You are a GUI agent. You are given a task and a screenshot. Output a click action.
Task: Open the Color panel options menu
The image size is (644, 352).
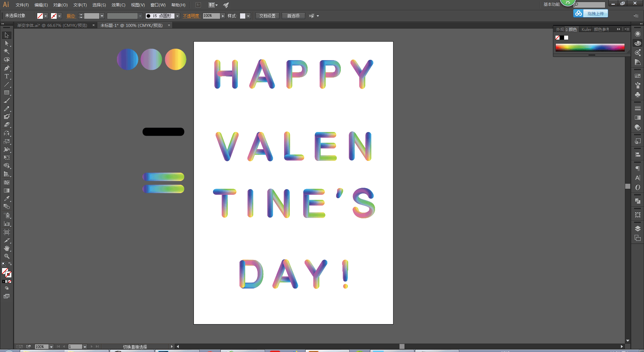pos(627,29)
